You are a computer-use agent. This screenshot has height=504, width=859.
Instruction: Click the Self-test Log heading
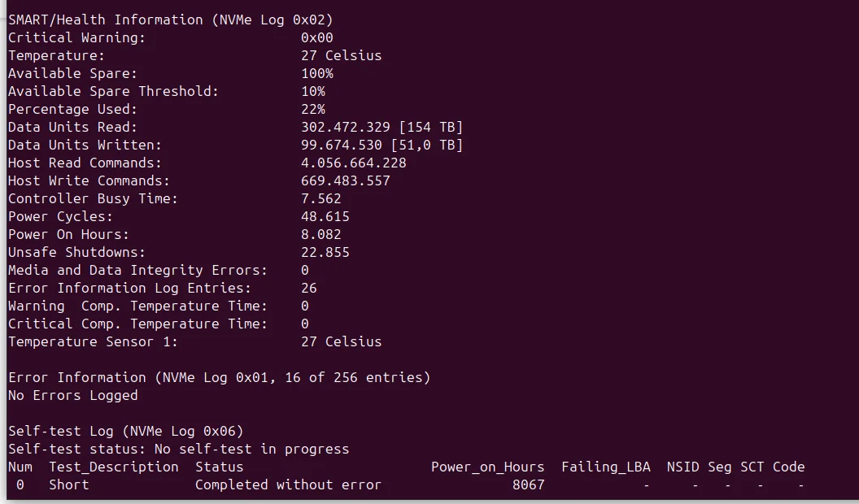click(125, 431)
